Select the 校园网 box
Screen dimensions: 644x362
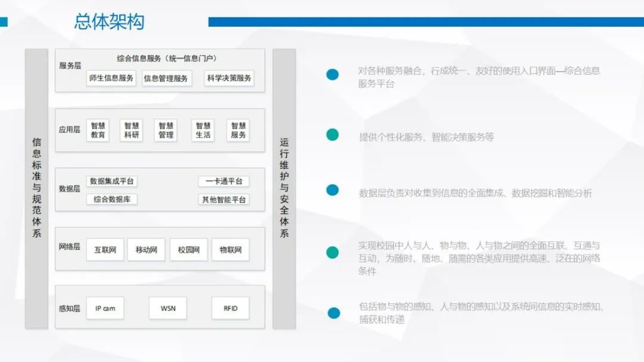[188, 249]
